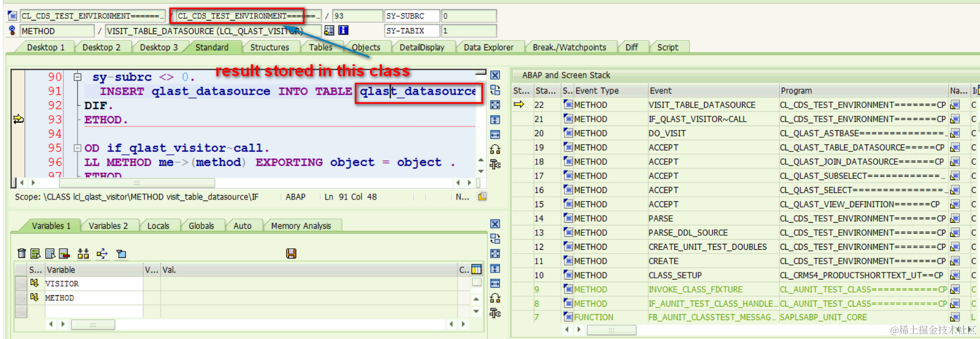The width and height of the screenshot is (980, 339).
Task: Select stack entry CREATE_UNIT_TEST_DOUBLES
Action: [x=707, y=247]
